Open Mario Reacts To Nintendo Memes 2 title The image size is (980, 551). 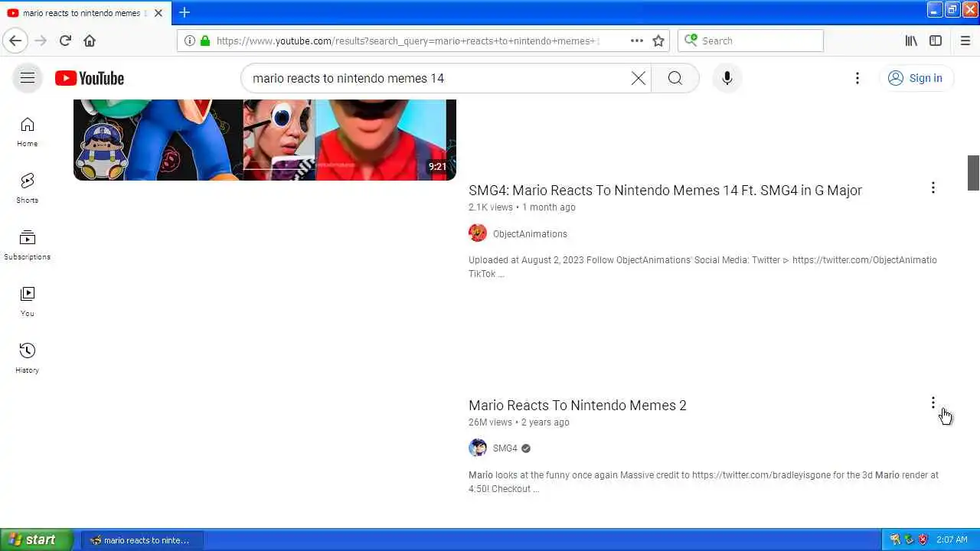click(x=577, y=406)
